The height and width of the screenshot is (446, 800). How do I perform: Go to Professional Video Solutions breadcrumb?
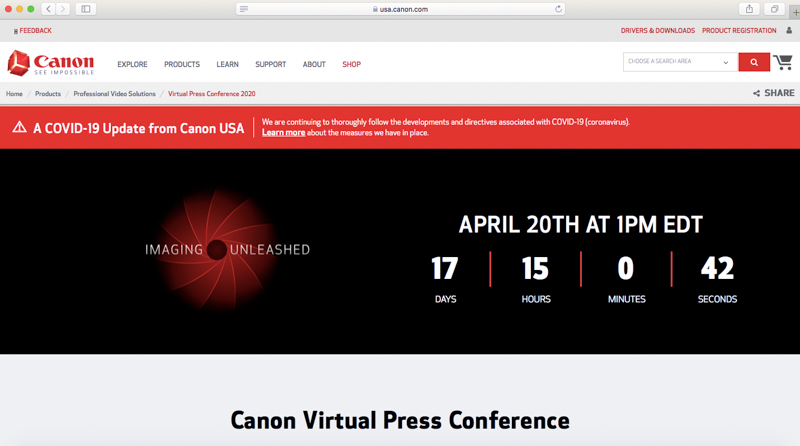tap(114, 94)
